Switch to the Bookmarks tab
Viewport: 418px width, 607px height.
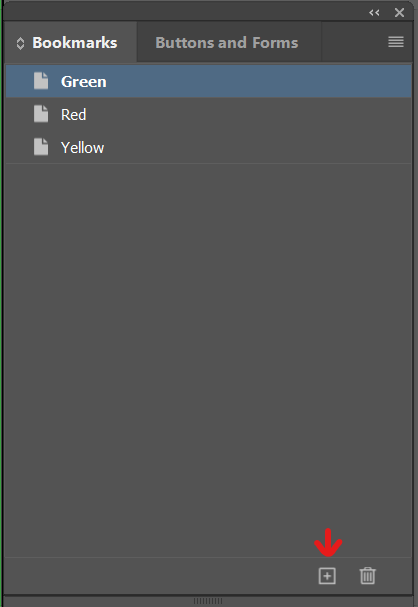[x=74, y=43]
